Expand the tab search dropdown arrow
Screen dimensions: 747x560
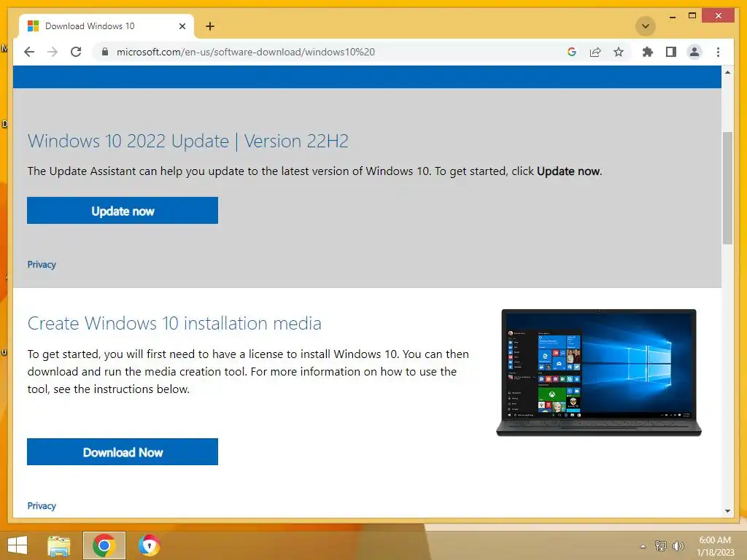[x=646, y=26]
